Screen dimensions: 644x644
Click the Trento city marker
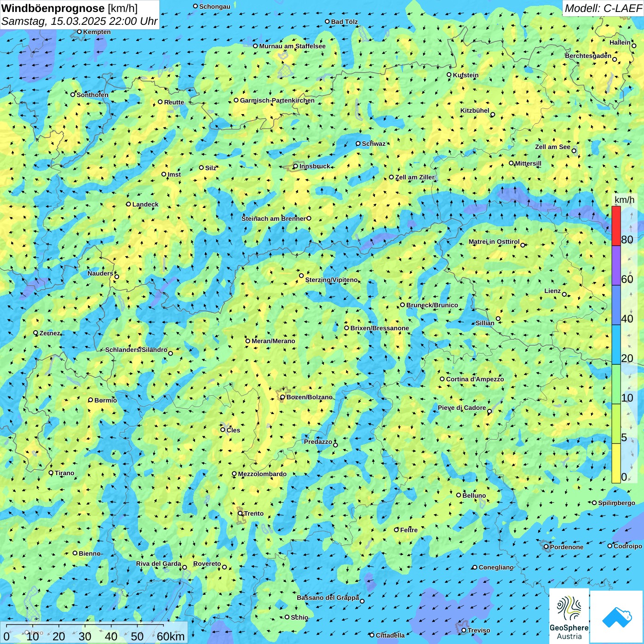tap(240, 513)
